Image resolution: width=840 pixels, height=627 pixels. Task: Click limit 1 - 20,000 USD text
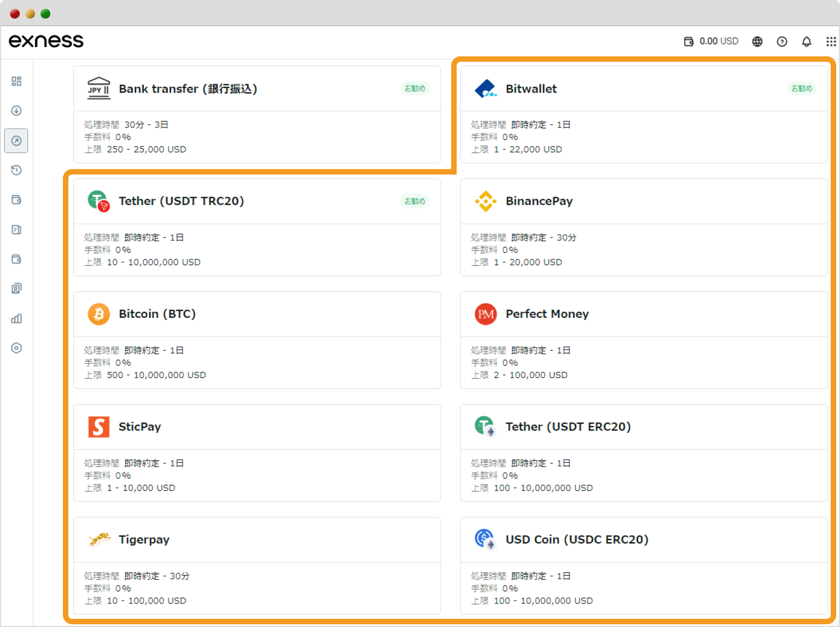coord(528,262)
